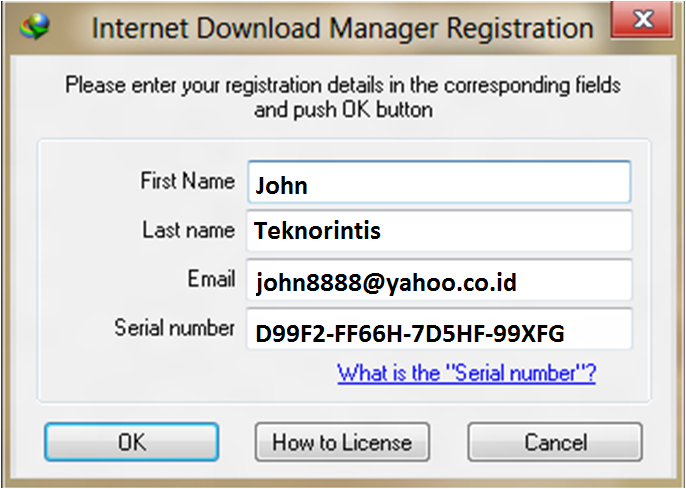This screenshot has width=686, height=489.
Task: Close the registration dialog with red X
Action: coord(642,20)
